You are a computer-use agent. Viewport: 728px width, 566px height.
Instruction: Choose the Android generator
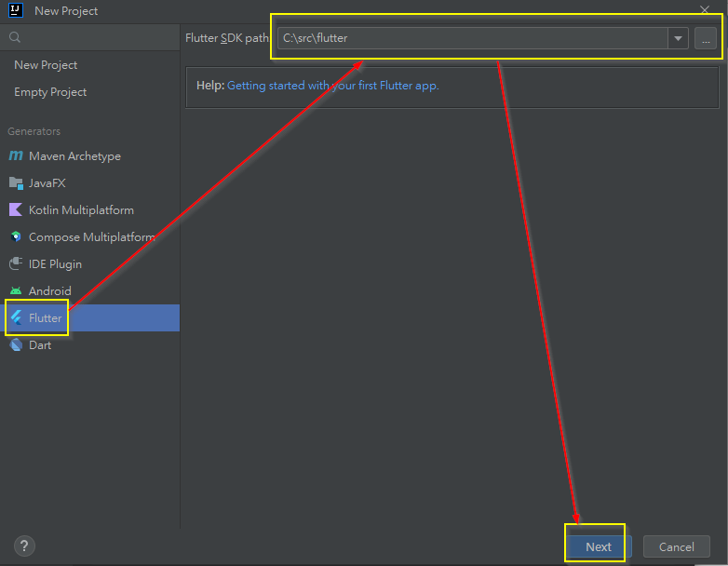[x=90, y=290]
